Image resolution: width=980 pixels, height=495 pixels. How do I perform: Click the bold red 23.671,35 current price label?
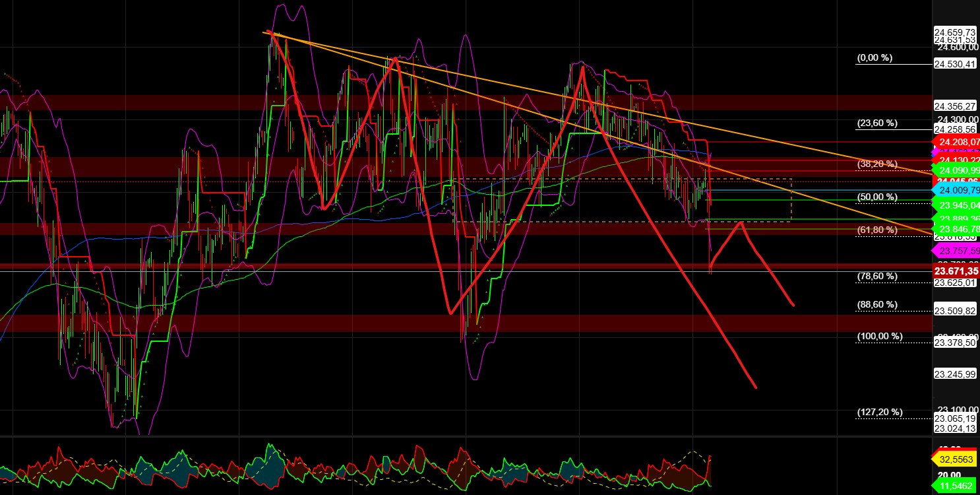tap(955, 271)
